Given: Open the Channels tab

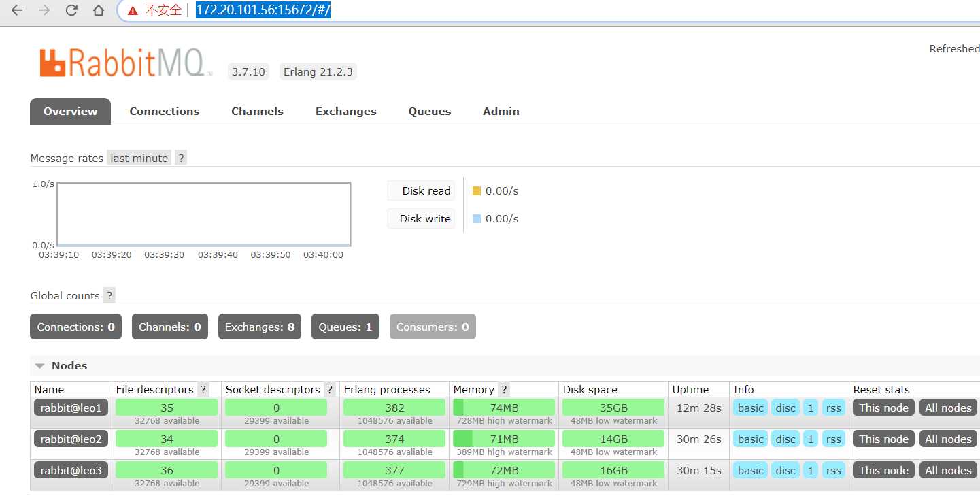Looking at the screenshot, I should click(257, 112).
